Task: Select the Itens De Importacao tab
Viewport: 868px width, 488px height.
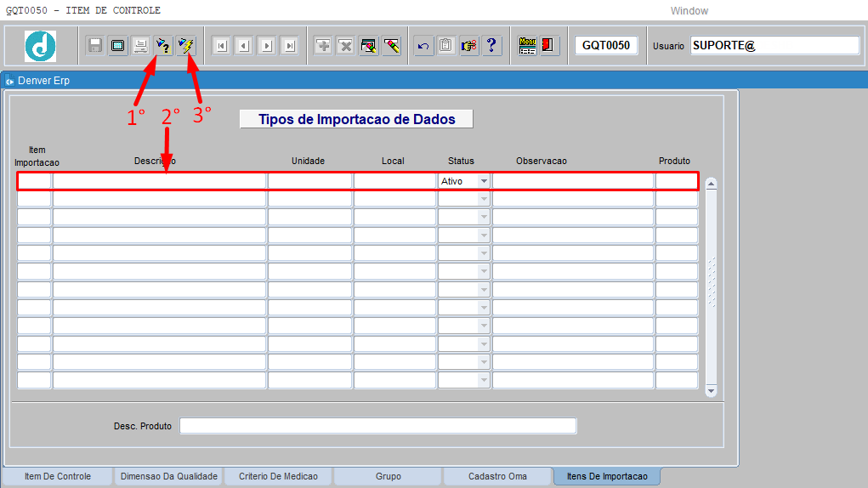Action: click(x=607, y=476)
